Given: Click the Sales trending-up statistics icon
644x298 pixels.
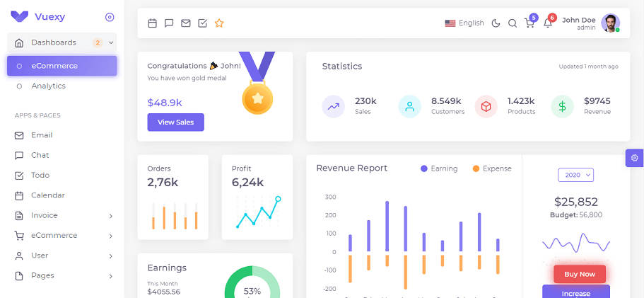Looking at the screenshot, I should [x=334, y=106].
